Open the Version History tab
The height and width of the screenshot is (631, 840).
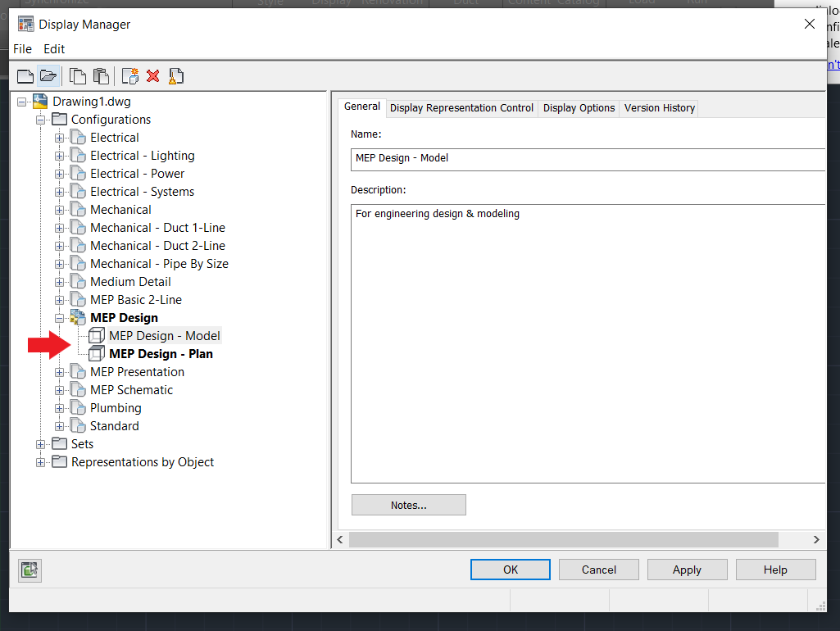tap(659, 107)
